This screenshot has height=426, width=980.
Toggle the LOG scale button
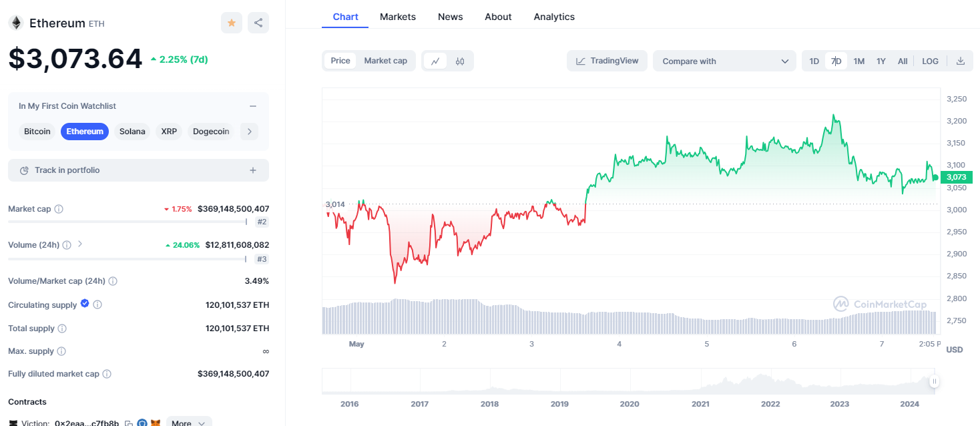click(930, 61)
